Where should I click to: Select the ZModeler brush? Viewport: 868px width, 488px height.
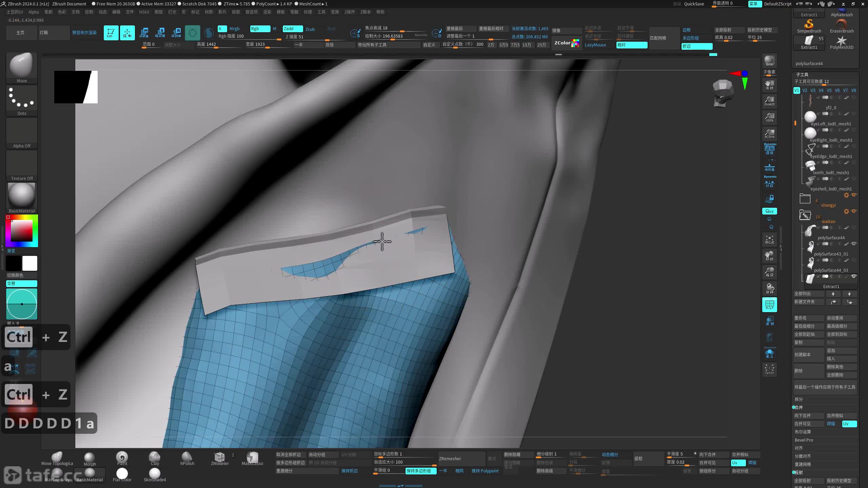click(x=220, y=459)
